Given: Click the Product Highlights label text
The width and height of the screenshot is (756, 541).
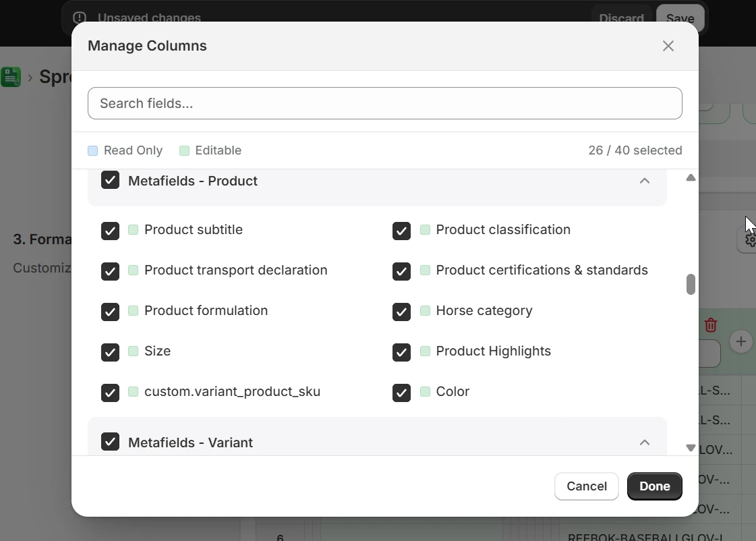Looking at the screenshot, I should [493, 351].
